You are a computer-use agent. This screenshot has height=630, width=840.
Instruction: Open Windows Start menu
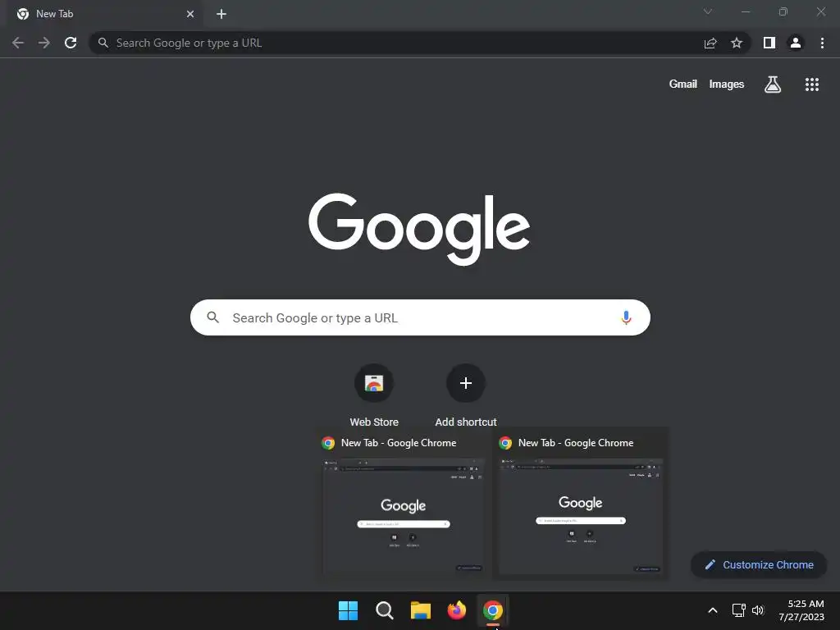(x=348, y=610)
